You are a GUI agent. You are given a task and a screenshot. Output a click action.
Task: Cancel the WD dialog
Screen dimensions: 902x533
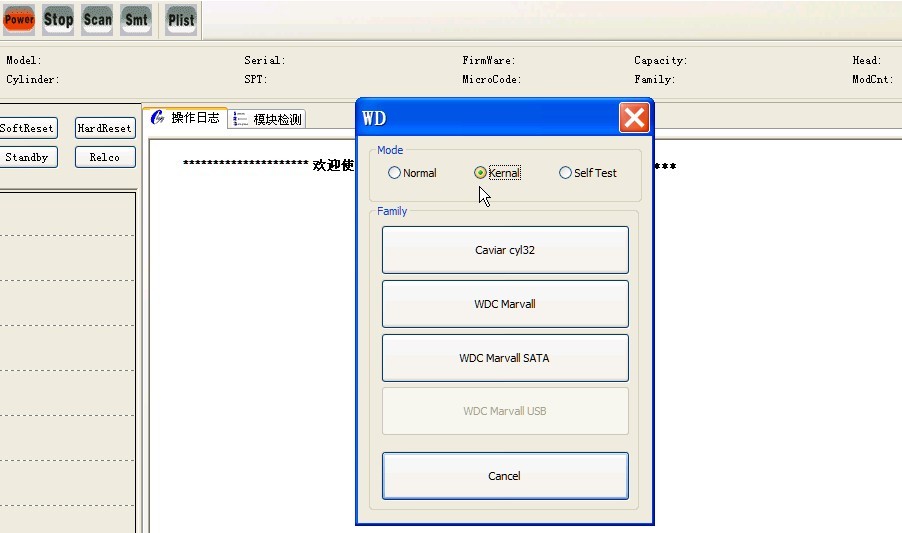(x=505, y=476)
